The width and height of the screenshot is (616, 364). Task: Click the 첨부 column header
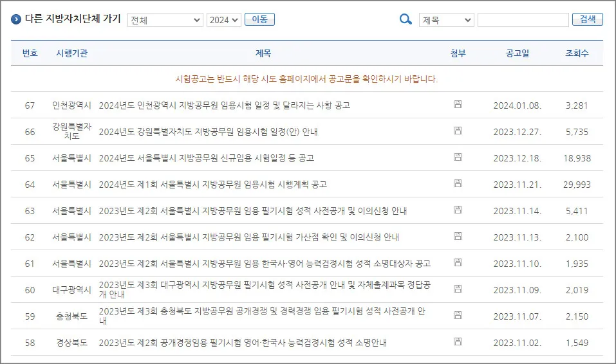[458, 53]
